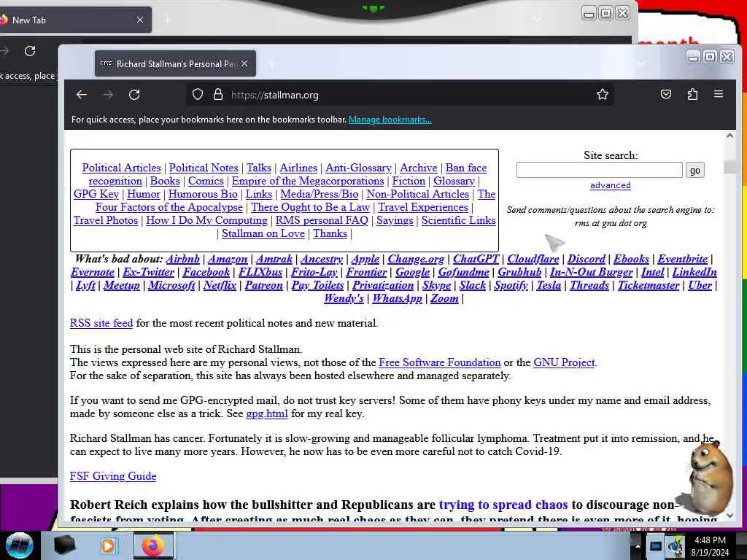Open What's bad about Facebook
Viewport: 747px width, 560px height.
(x=206, y=272)
